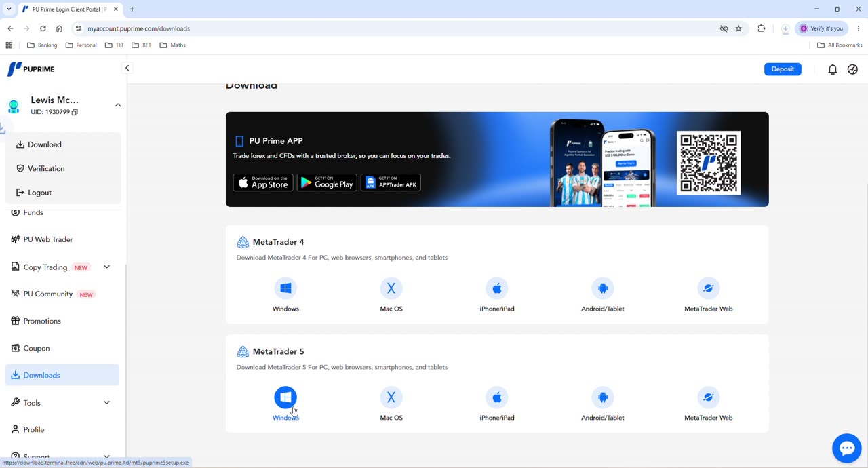Click the Deposit button
The image size is (868, 468).
tap(783, 69)
